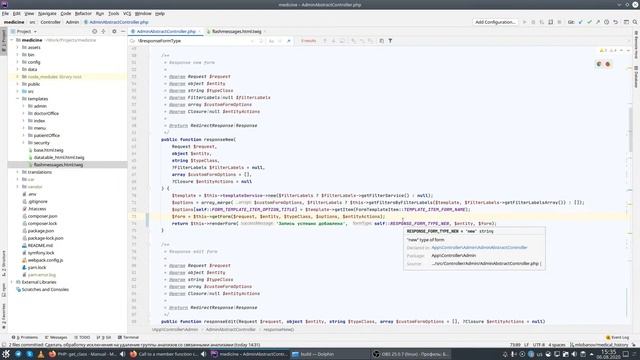Toggle the Structure tool window side tab
Viewport: 640px width, 360px height.
(x=4, y=264)
